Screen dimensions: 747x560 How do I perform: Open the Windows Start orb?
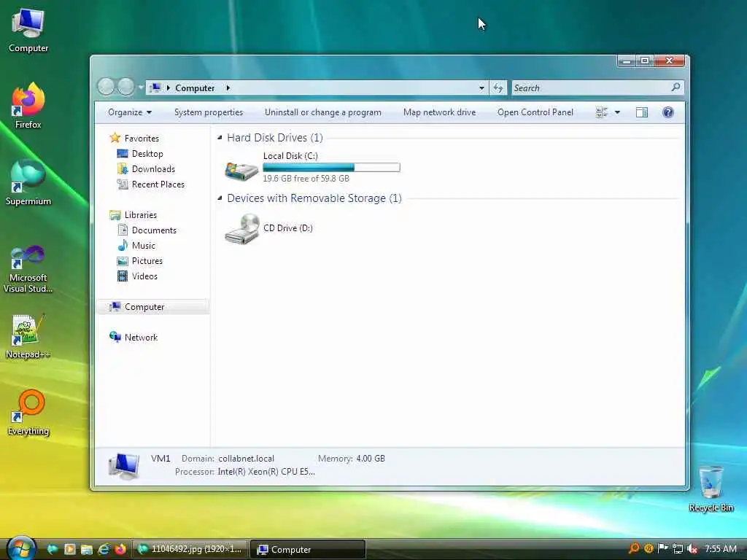coord(21,548)
